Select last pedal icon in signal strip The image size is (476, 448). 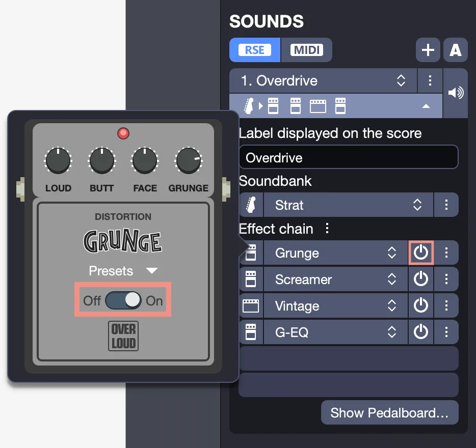[x=340, y=106]
